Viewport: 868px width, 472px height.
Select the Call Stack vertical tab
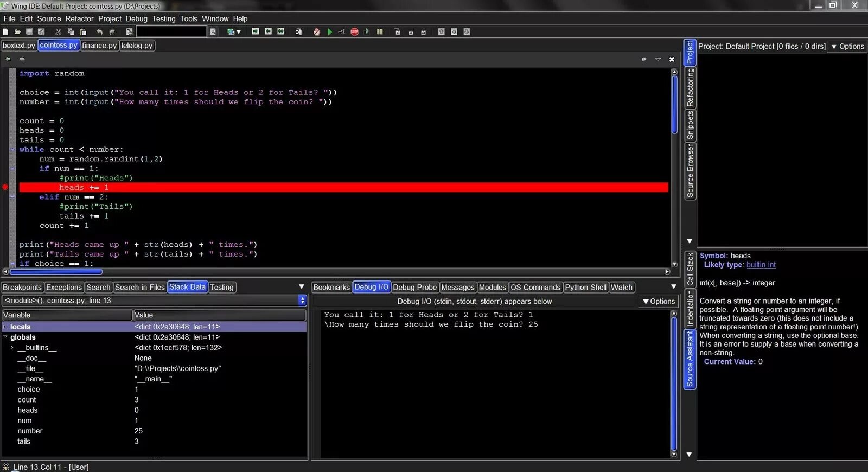coord(690,269)
